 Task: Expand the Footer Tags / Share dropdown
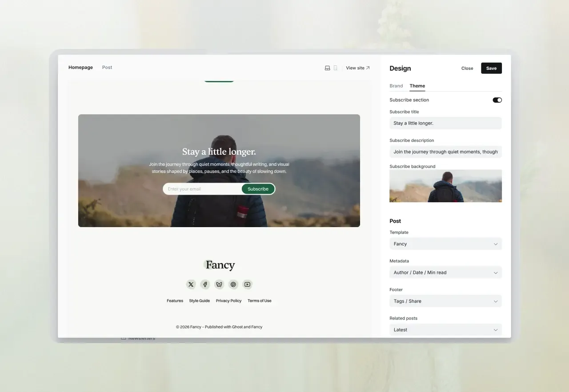click(x=445, y=301)
